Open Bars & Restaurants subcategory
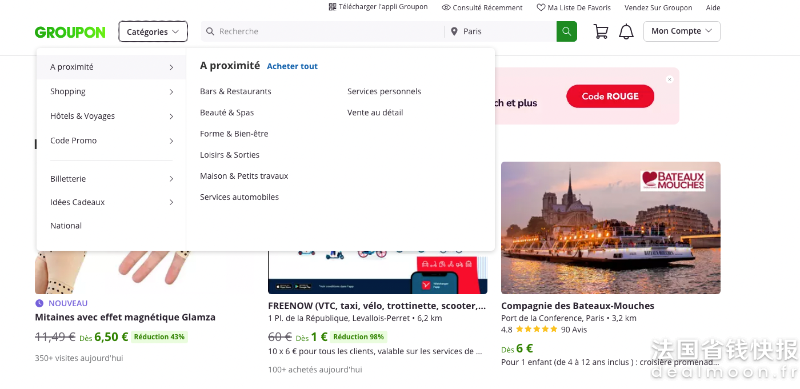The width and height of the screenshot is (800, 389). [x=236, y=91]
